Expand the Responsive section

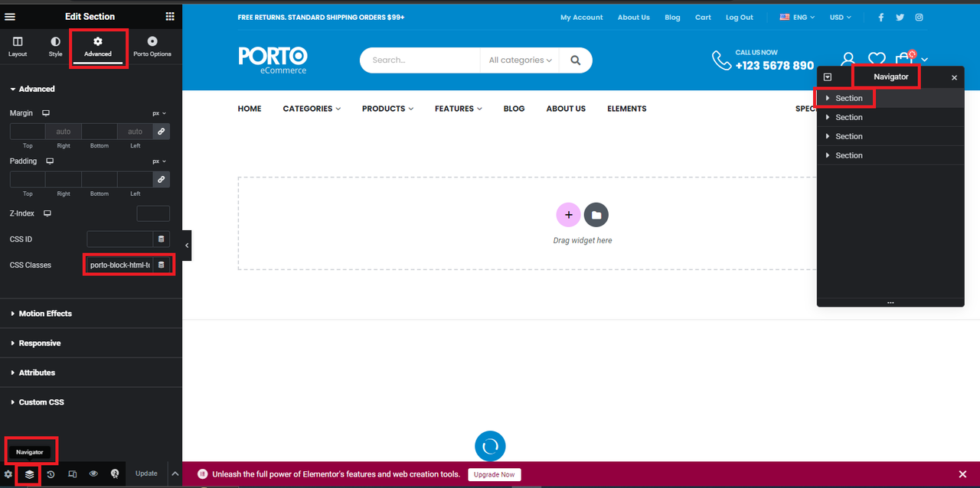pyautogui.click(x=91, y=343)
